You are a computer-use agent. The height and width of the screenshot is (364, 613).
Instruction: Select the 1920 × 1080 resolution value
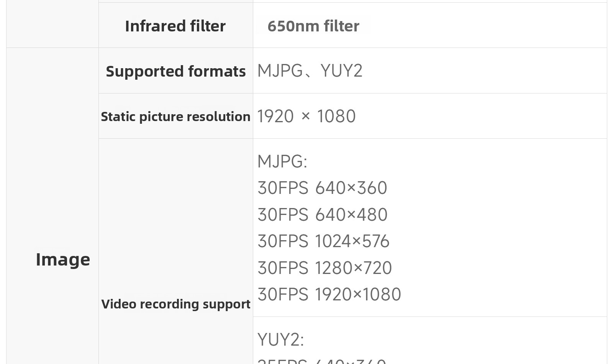[306, 116]
